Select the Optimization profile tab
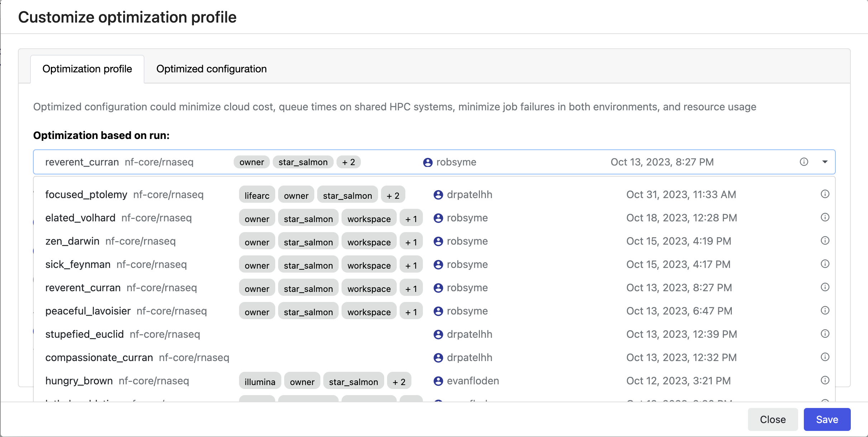 point(87,69)
